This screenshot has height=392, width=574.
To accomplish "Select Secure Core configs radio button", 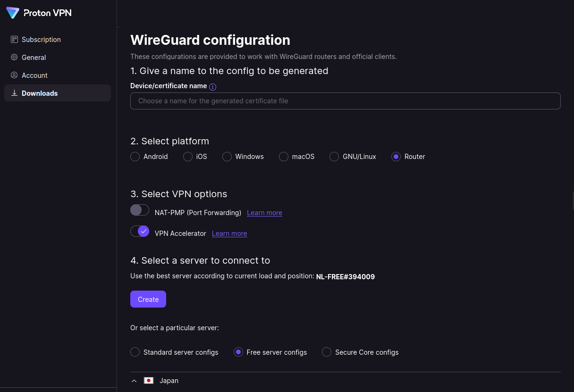I will pos(327,352).
